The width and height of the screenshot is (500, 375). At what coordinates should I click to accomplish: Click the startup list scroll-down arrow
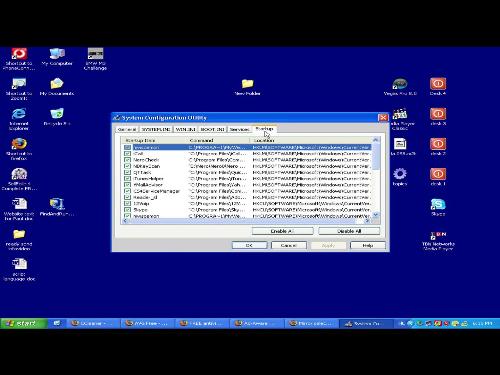tap(376, 215)
